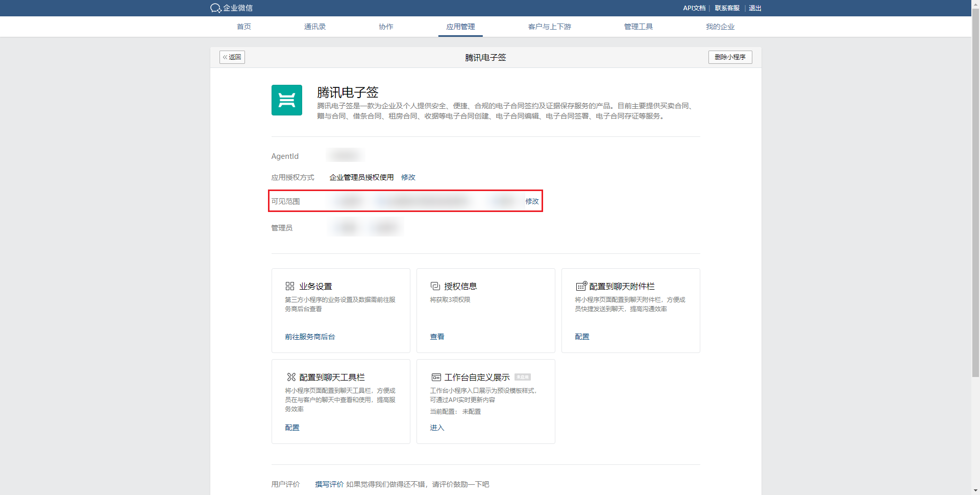Click the 业务设置 grid icon
Image resolution: width=980 pixels, height=495 pixels.
coord(290,286)
